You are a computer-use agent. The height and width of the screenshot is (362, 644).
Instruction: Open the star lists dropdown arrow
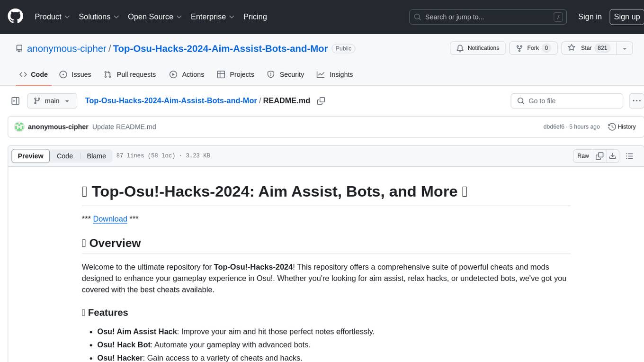pyautogui.click(x=625, y=48)
